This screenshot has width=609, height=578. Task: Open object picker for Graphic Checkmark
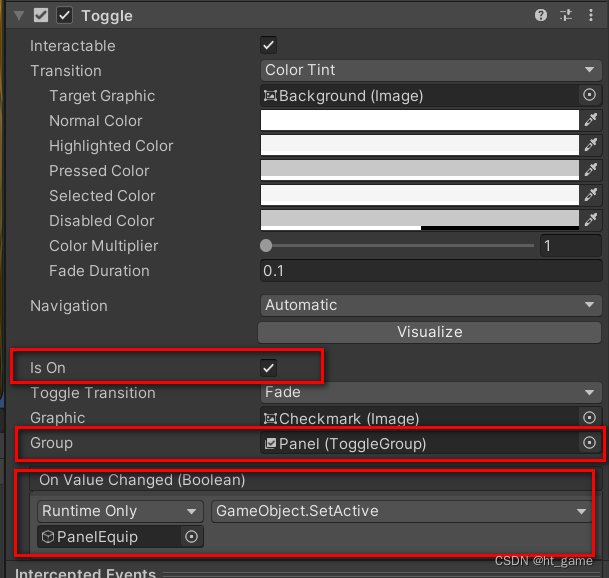coord(589,418)
